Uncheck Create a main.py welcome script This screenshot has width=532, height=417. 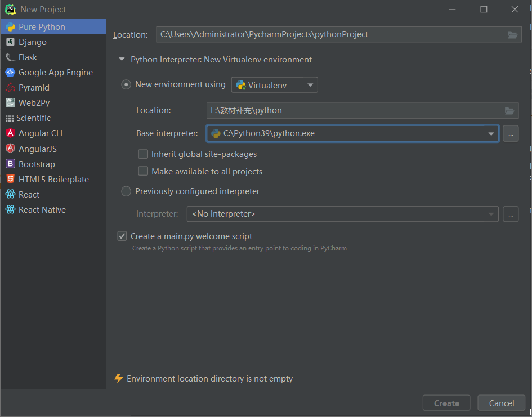pyautogui.click(x=122, y=236)
